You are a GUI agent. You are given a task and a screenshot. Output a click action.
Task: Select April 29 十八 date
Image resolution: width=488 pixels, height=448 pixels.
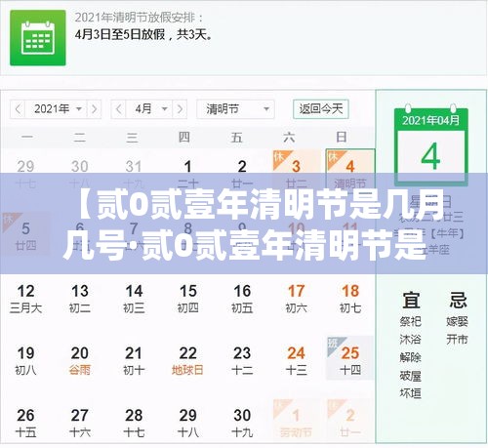click(187, 423)
